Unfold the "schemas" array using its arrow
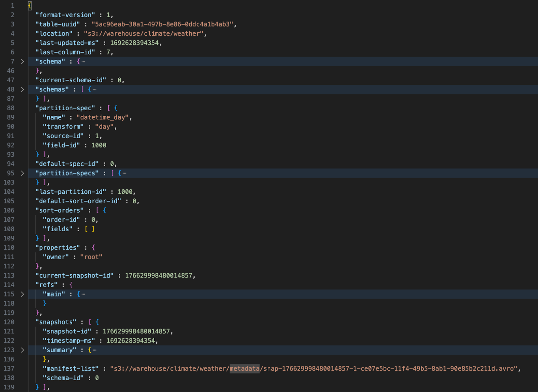 (x=22, y=89)
